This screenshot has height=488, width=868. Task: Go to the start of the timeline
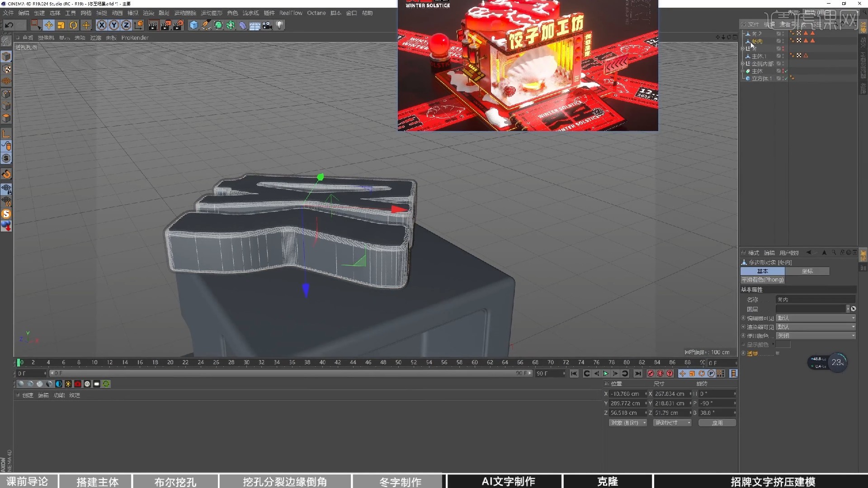coord(574,374)
